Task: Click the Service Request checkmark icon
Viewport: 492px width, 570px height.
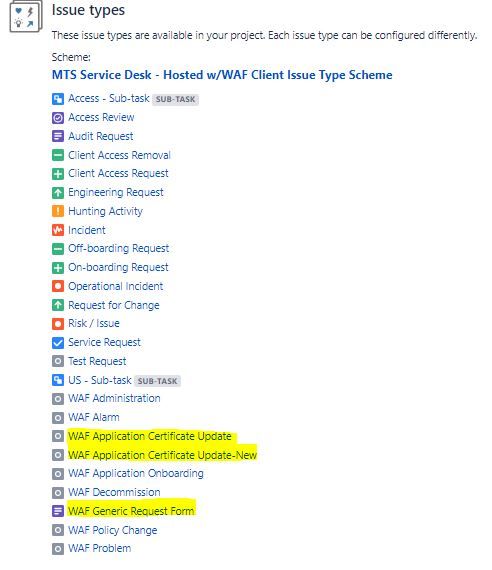Action: click(58, 343)
